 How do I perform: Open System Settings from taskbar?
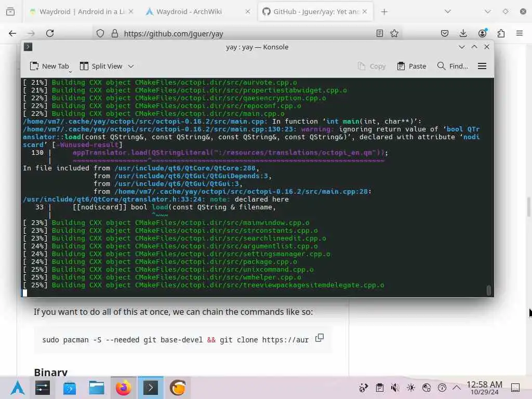43,388
